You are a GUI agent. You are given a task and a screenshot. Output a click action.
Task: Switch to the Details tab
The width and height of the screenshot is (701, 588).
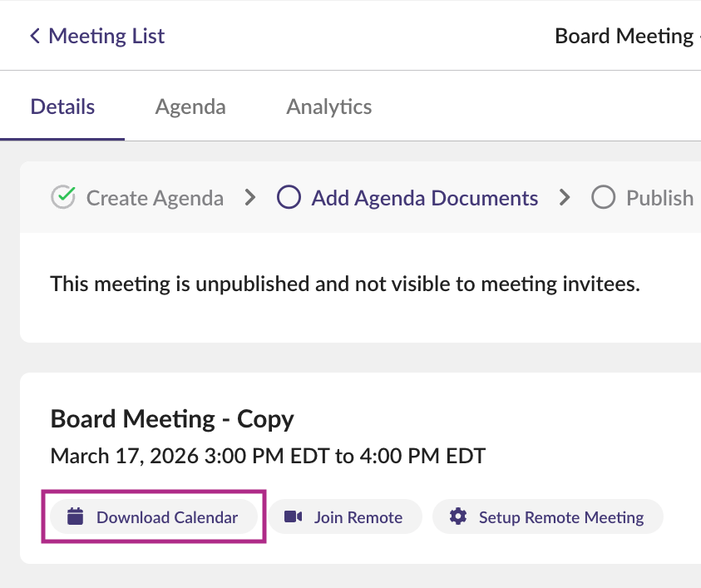pyautogui.click(x=62, y=106)
